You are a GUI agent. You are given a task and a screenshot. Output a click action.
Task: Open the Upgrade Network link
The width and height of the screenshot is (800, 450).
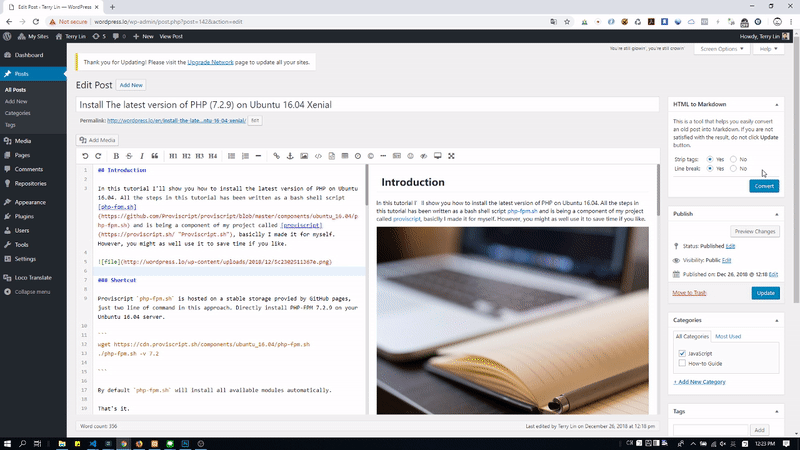point(210,62)
